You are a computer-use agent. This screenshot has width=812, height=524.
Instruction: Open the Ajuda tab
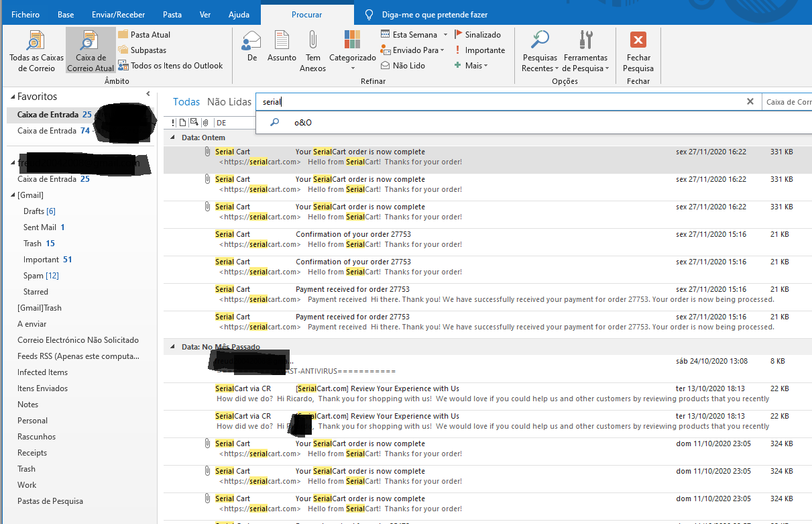(x=239, y=14)
